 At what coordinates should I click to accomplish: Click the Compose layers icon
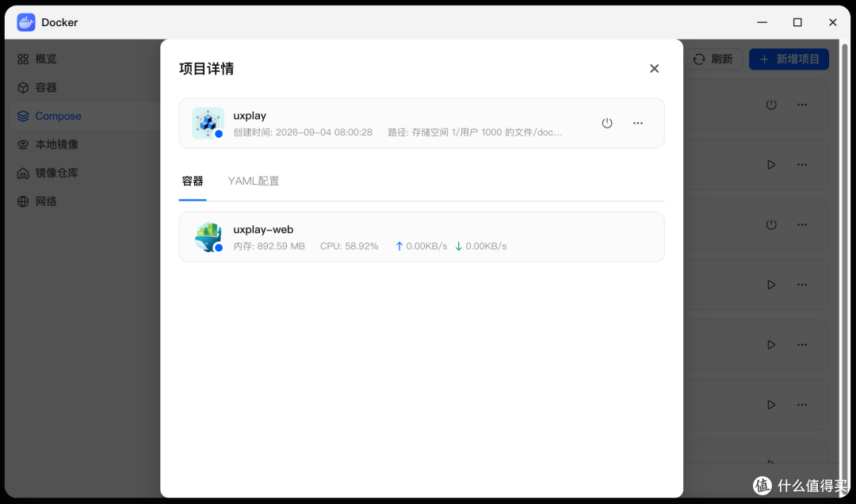(23, 116)
